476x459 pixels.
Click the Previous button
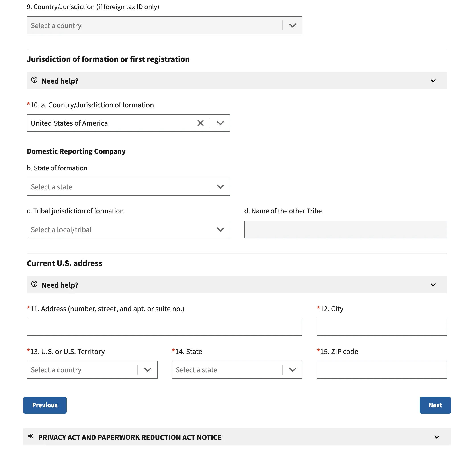[45, 405]
